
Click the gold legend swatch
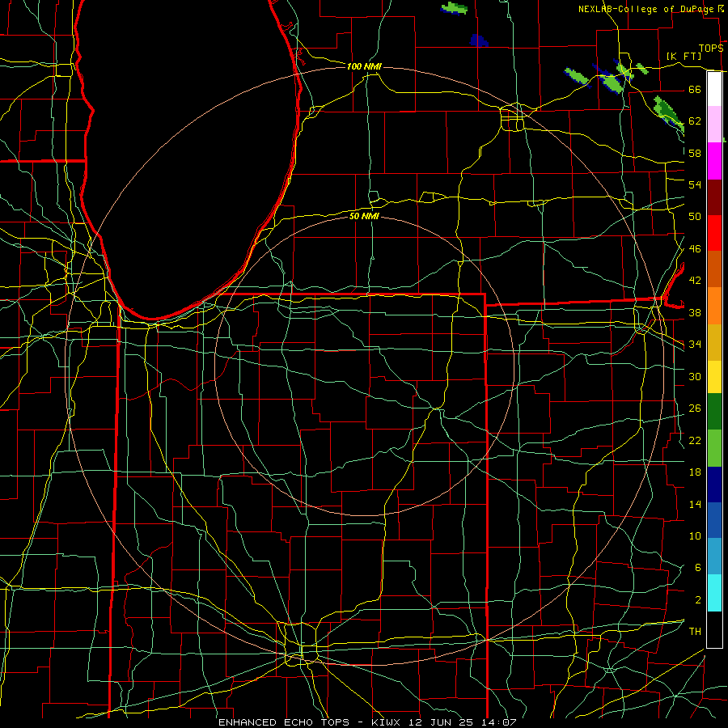tap(714, 342)
